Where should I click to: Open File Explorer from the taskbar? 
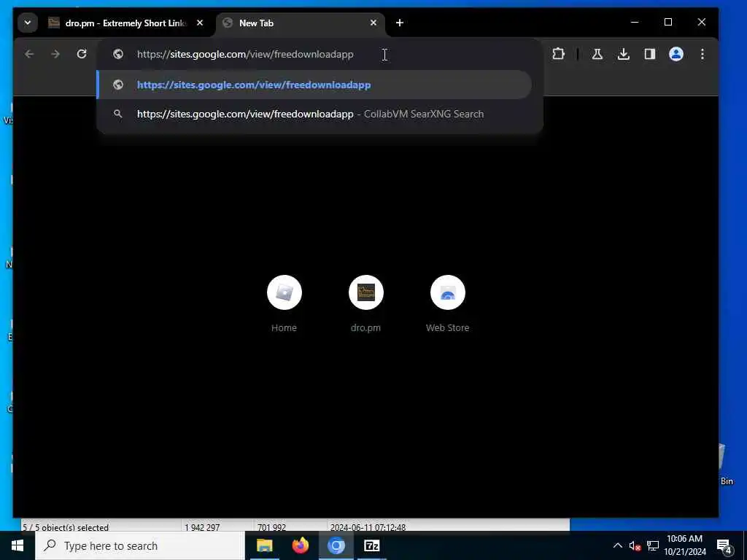[264, 545]
